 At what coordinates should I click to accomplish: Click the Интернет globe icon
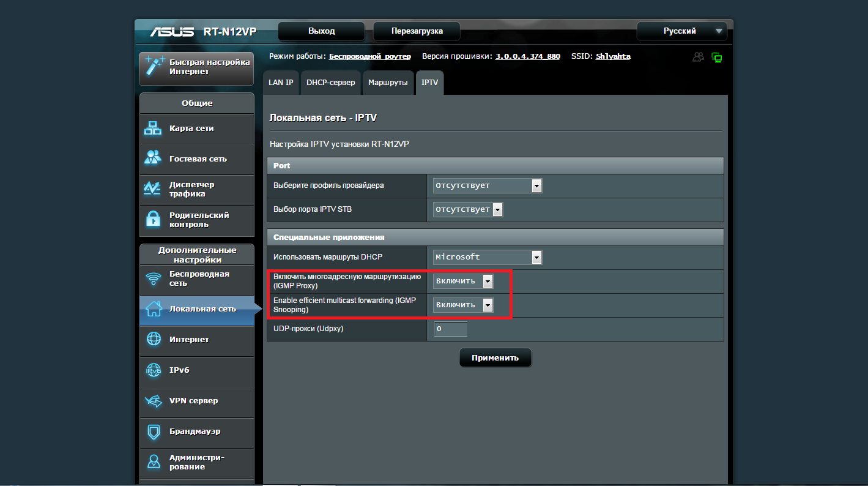pyautogui.click(x=153, y=339)
